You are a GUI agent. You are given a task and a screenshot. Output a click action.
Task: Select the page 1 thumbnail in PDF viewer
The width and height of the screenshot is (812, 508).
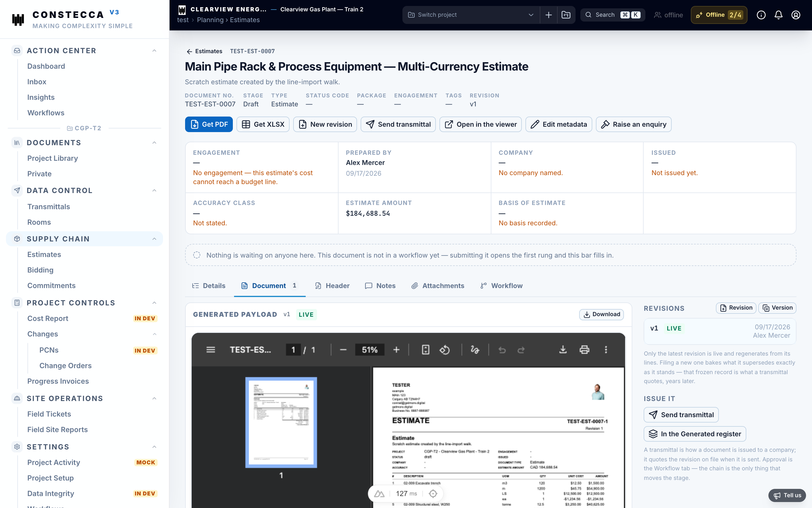tap(281, 422)
